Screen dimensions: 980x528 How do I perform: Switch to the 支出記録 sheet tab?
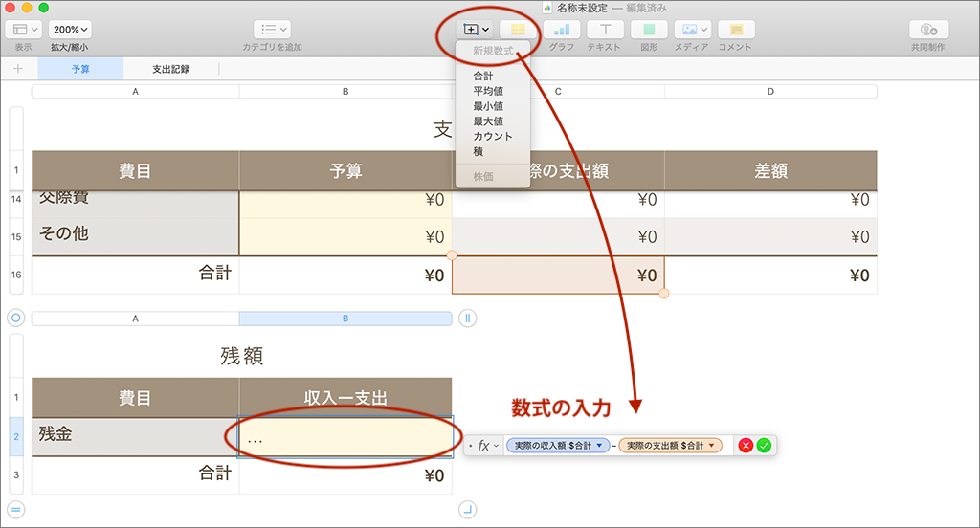tap(170, 69)
